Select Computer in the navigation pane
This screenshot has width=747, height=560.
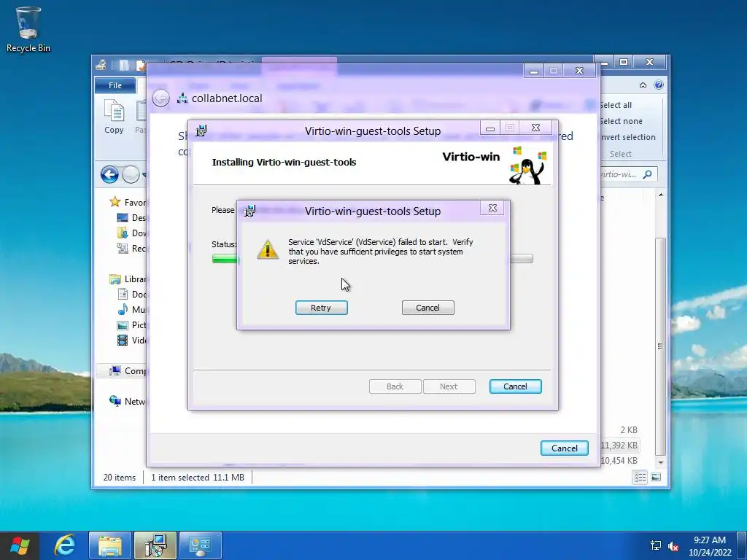(x=128, y=370)
